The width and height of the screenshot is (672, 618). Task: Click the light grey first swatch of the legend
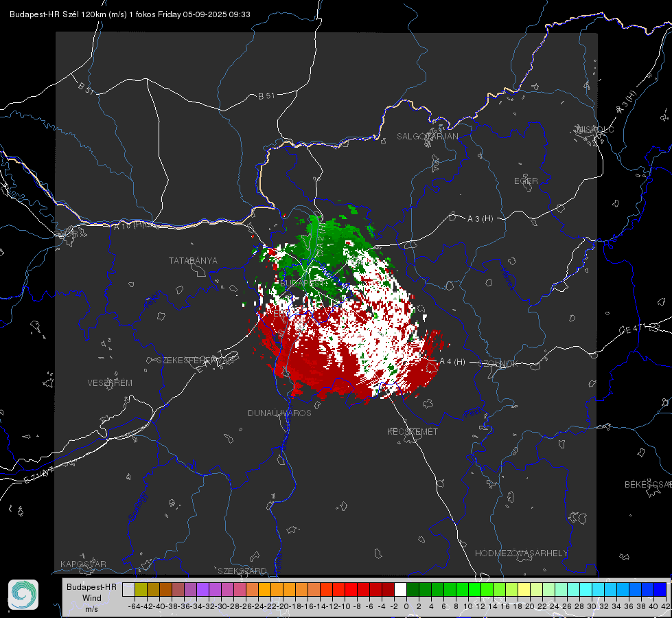click(128, 589)
